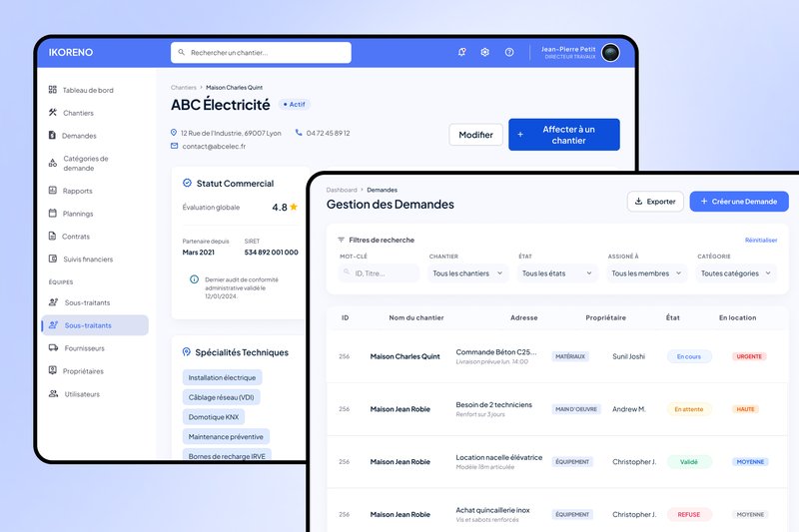Select the Tableau de bord sidebar icon
Image resolution: width=799 pixels, height=532 pixels.
point(53,90)
